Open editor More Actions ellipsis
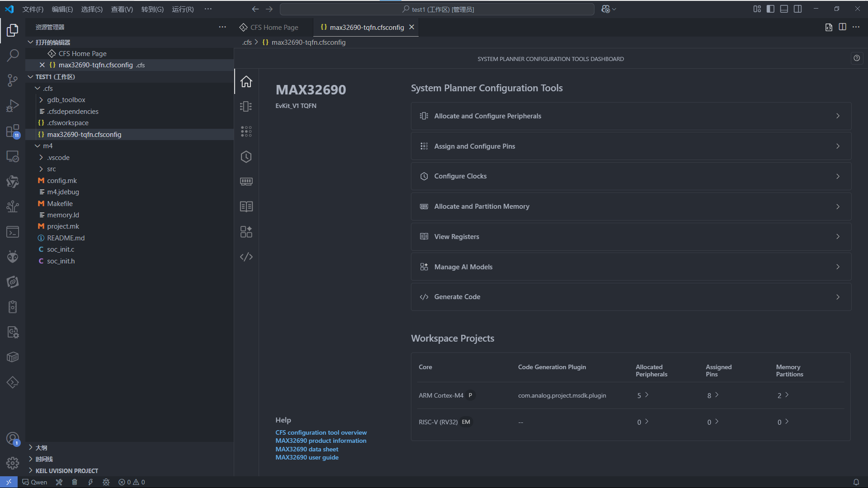This screenshot has height=488, width=868. pyautogui.click(x=856, y=27)
